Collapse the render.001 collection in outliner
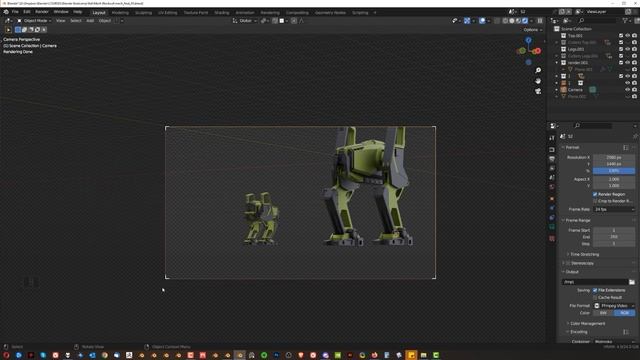 click(557, 63)
